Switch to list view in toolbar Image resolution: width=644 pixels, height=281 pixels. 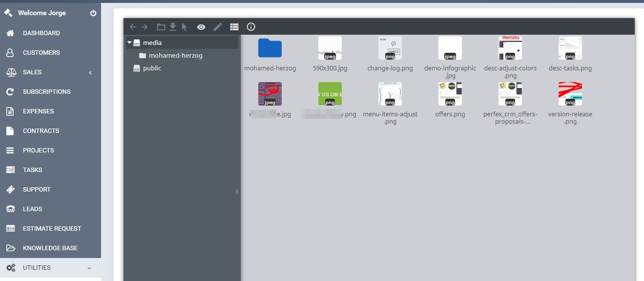tap(234, 27)
